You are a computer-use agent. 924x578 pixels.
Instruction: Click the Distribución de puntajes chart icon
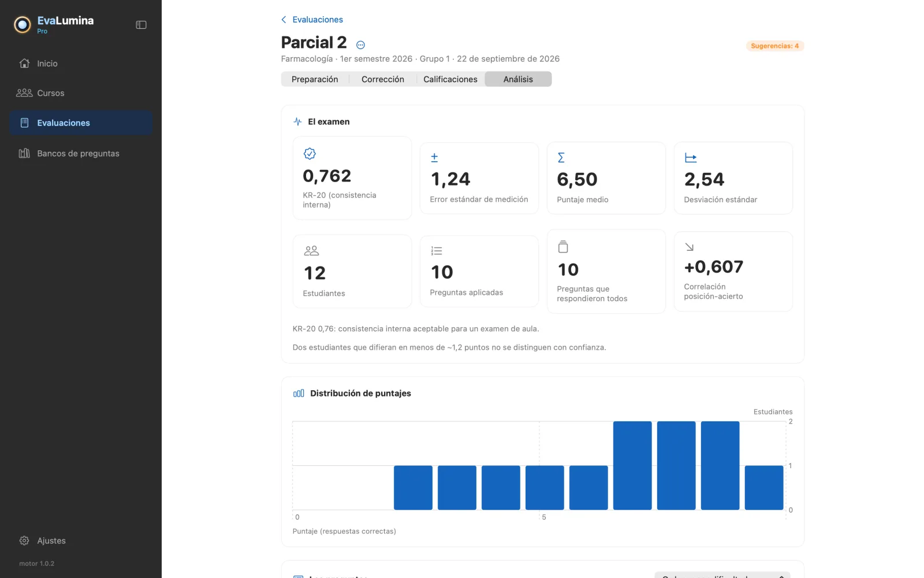(299, 393)
